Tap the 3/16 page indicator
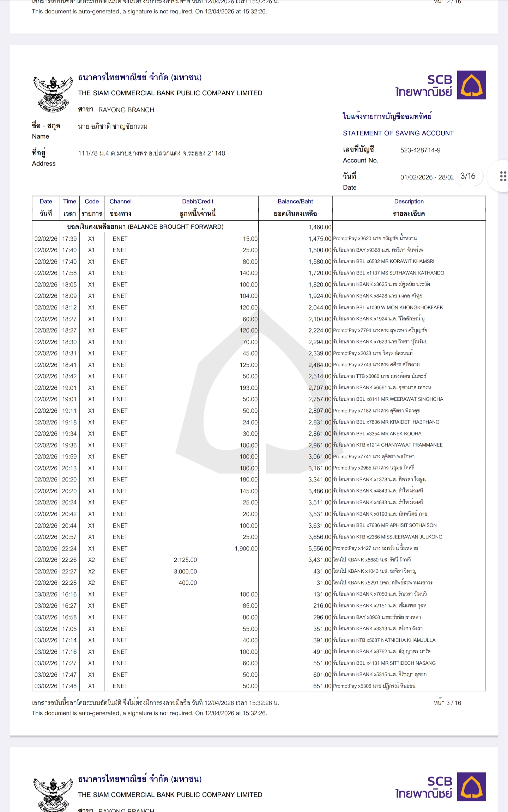The width and height of the screenshot is (508, 812). tap(468, 176)
